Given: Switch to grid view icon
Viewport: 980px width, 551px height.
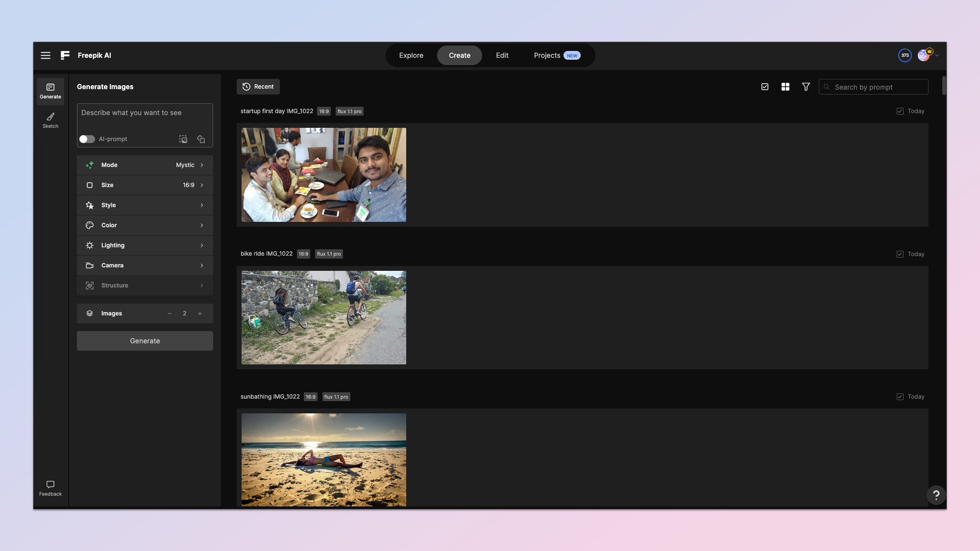Looking at the screenshot, I should pos(785,87).
